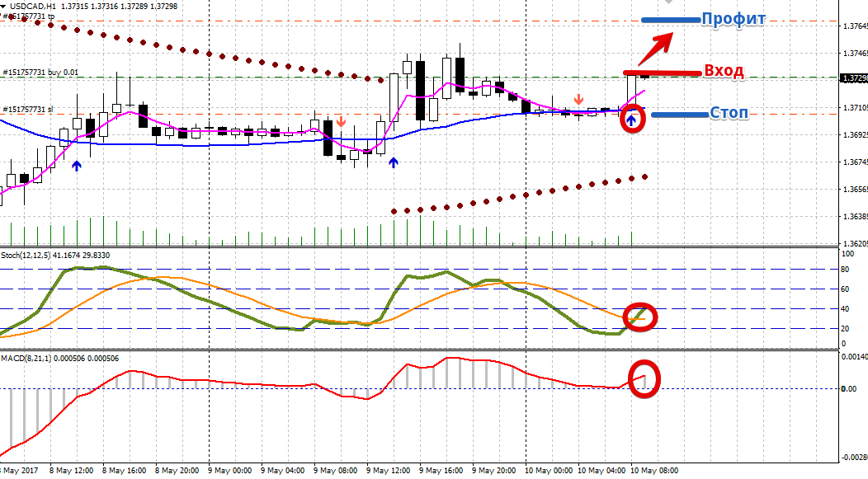Select blue up arrow near 9 May 12:00
This screenshot has height=479, width=868.
[x=394, y=163]
